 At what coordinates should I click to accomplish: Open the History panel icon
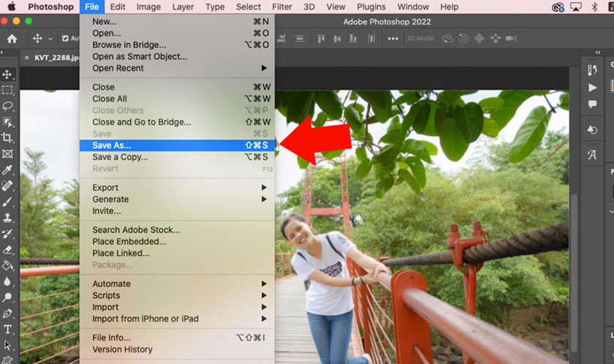(x=592, y=129)
